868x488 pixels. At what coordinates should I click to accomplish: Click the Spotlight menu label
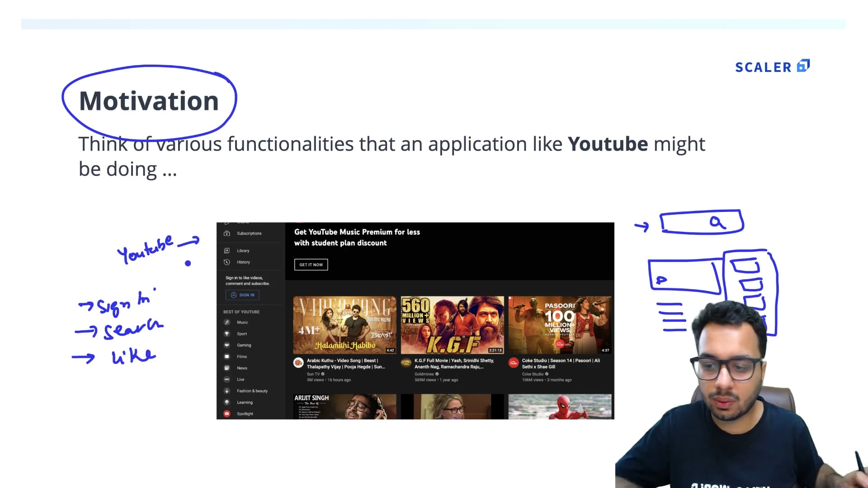tap(245, 413)
